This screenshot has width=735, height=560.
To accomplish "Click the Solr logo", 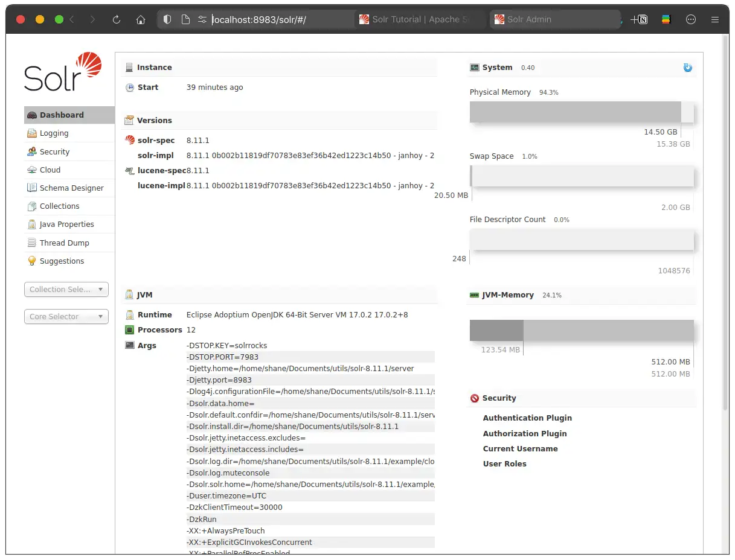I will tap(63, 72).
